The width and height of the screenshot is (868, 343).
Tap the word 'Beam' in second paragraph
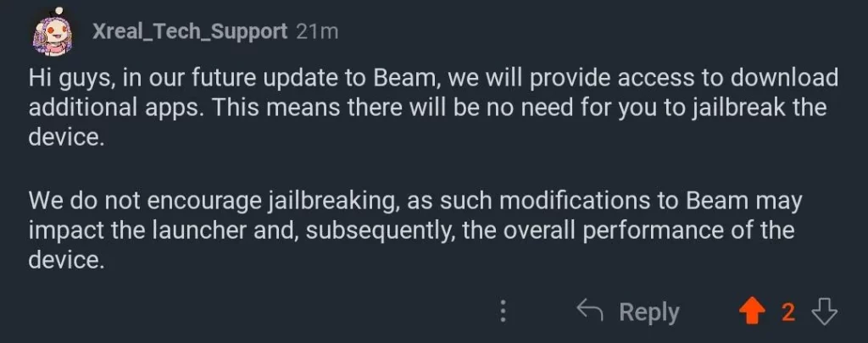pyautogui.click(x=717, y=200)
